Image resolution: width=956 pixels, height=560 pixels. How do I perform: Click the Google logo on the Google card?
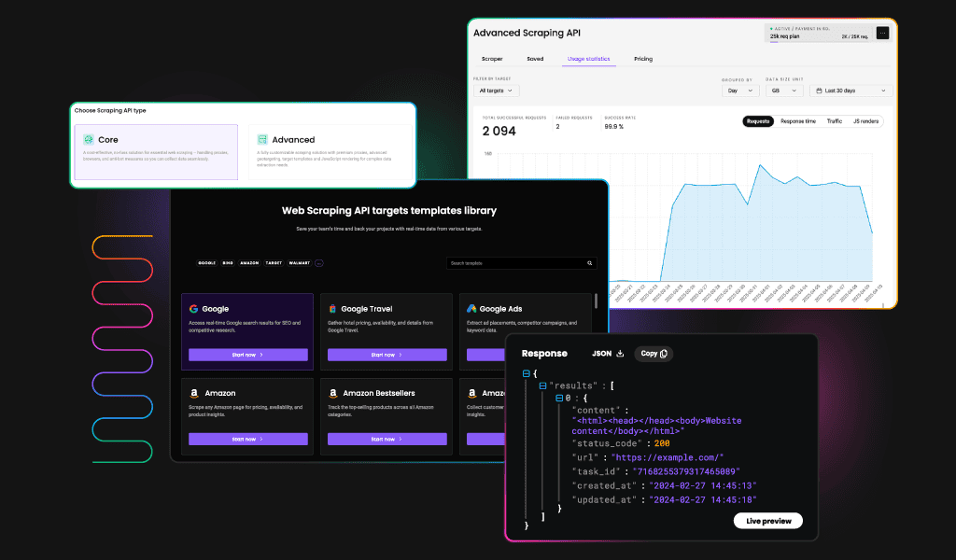[193, 308]
